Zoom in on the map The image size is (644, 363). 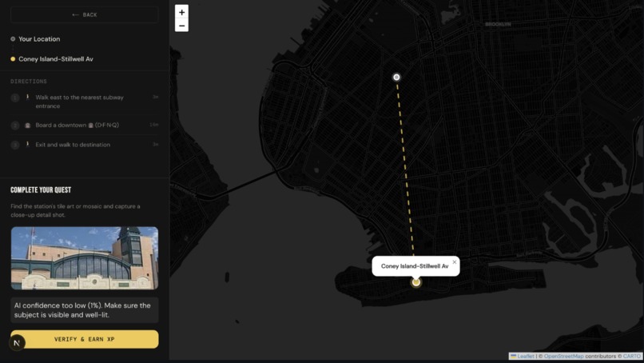point(181,12)
